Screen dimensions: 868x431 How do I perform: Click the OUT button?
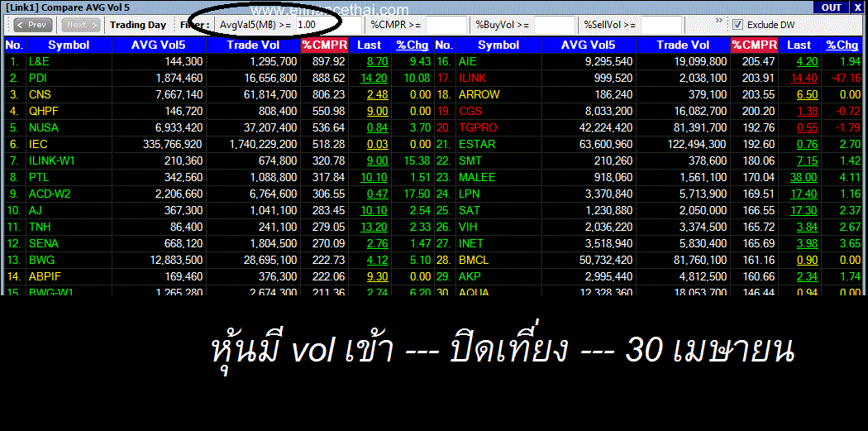click(x=832, y=7)
